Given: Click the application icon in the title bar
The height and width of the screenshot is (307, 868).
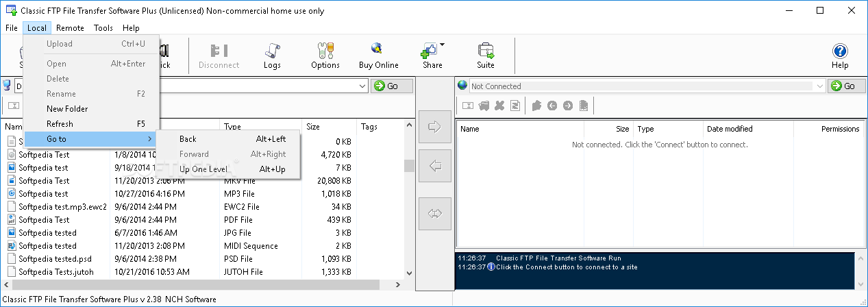Looking at the screenshot, I should [x=11, y=11].
